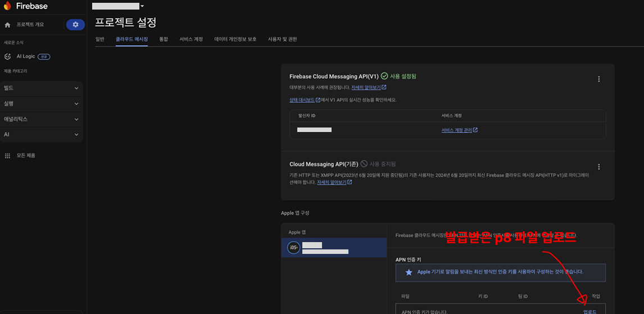Click the Cloud Messaging API(기존) title
Screen dimensions: 644x314
pos(324,164)
